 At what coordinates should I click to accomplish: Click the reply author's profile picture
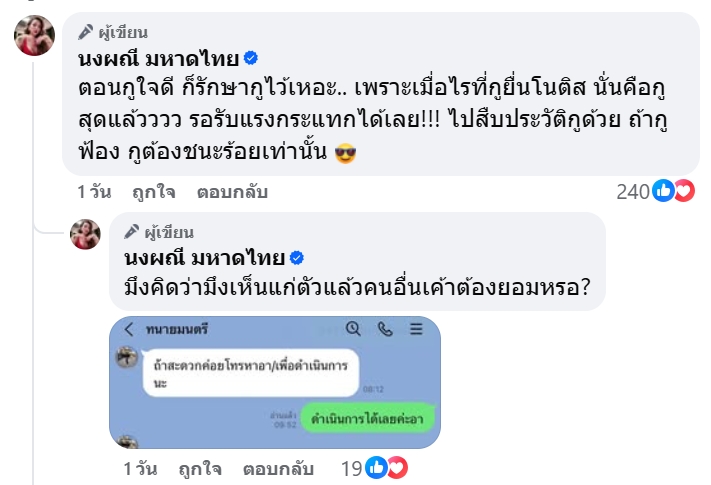[x=85, y=233]
